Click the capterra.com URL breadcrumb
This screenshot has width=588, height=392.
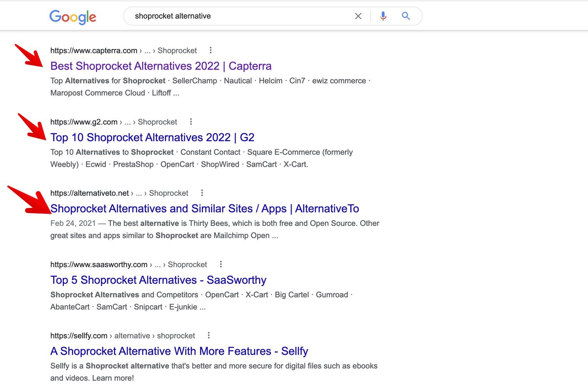[x=94, y=50]
